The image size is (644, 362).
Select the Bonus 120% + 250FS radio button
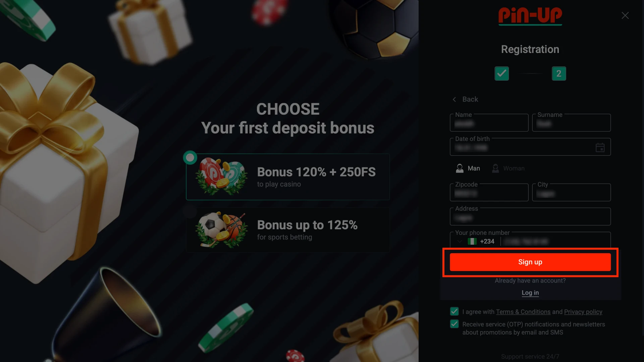point(190,158)
